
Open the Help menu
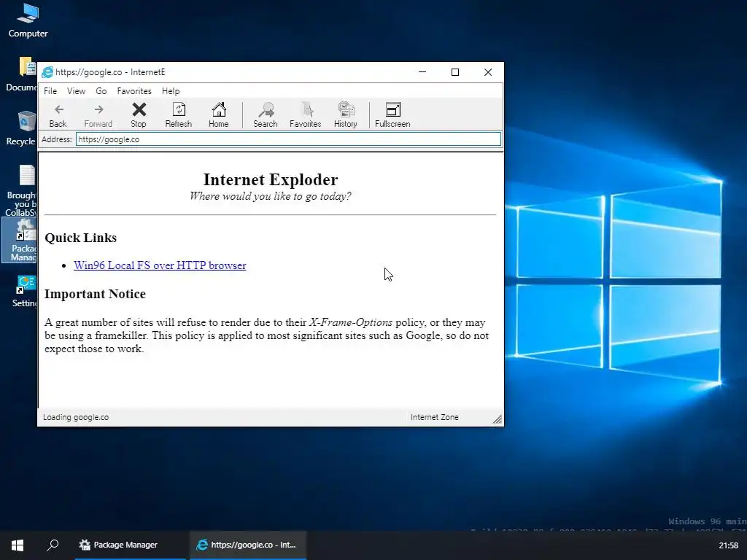(171, 91)
